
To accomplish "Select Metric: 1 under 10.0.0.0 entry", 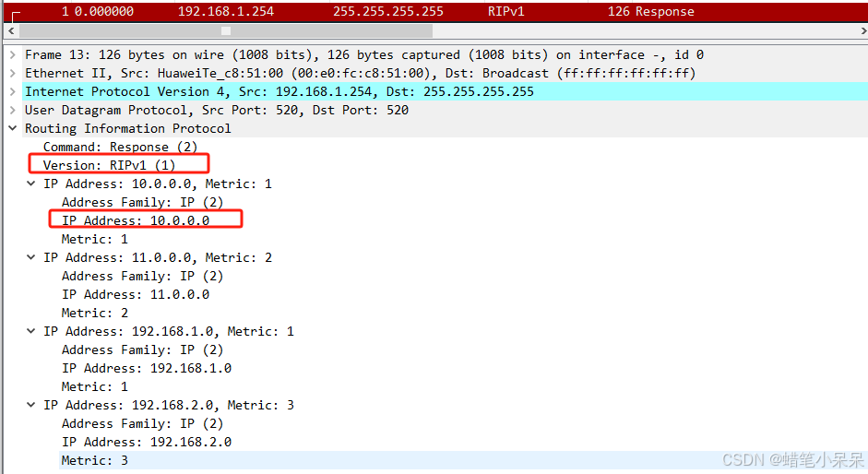I will [x=95, y=239].
